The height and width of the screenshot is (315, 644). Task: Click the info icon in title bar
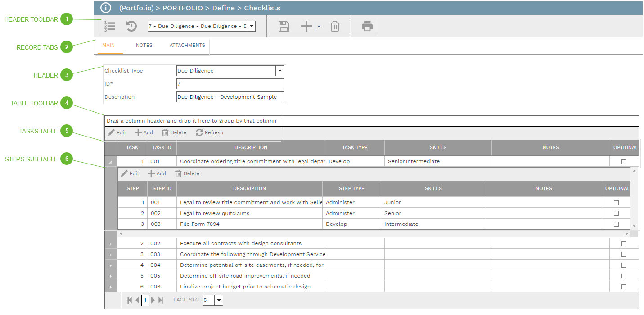tap(105, 8)
